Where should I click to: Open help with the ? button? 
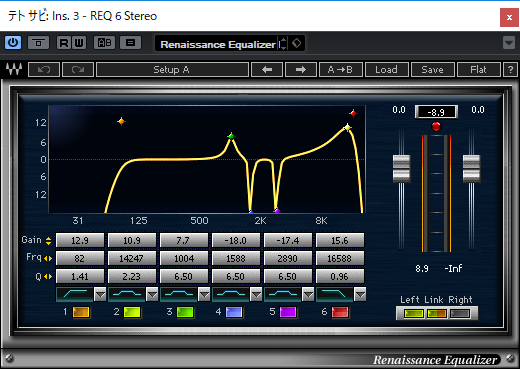click(510, 70)
